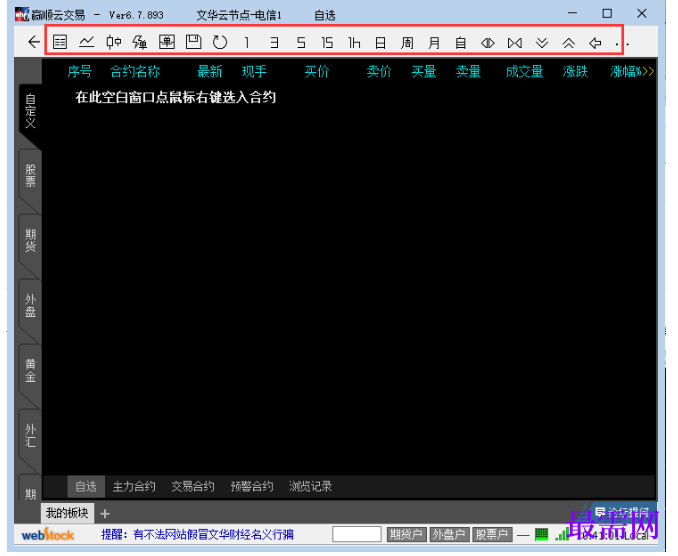The width and height of the screenshot is (678, 556).
Task: Switch to 浏览记录 tab
Action: point(310,486)
